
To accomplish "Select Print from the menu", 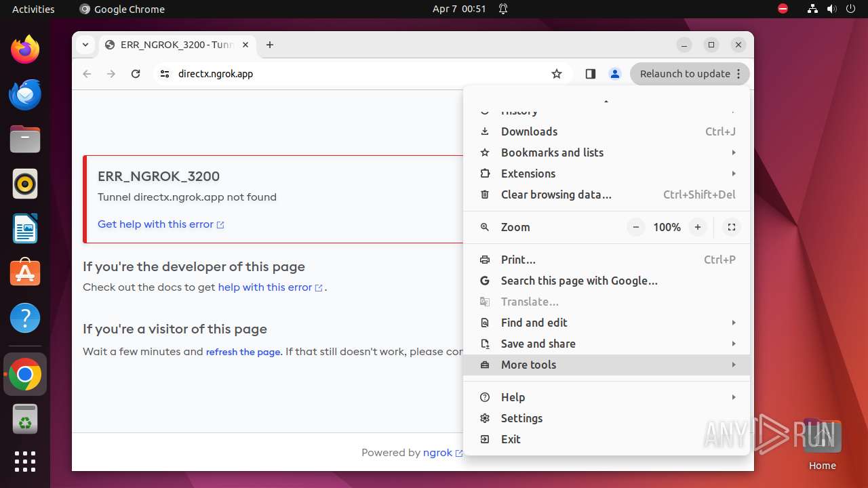I will tap(607, 260).
